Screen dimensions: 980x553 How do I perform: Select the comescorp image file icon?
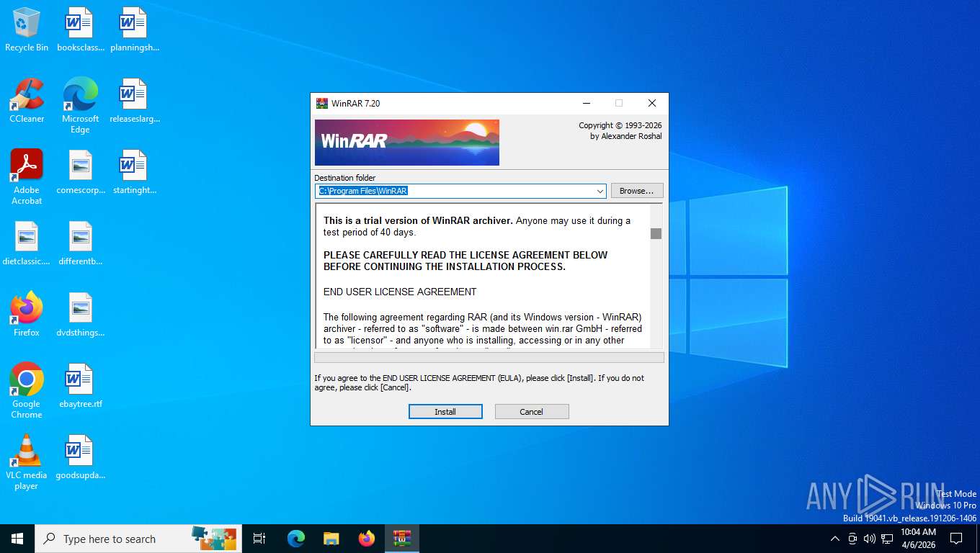pos(80,172)
